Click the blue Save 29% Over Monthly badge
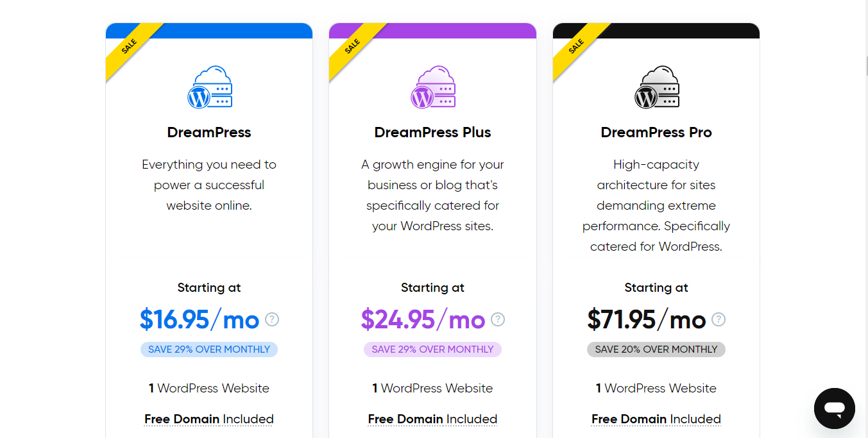This screenshot has width=868, height=438. point(209,350)
